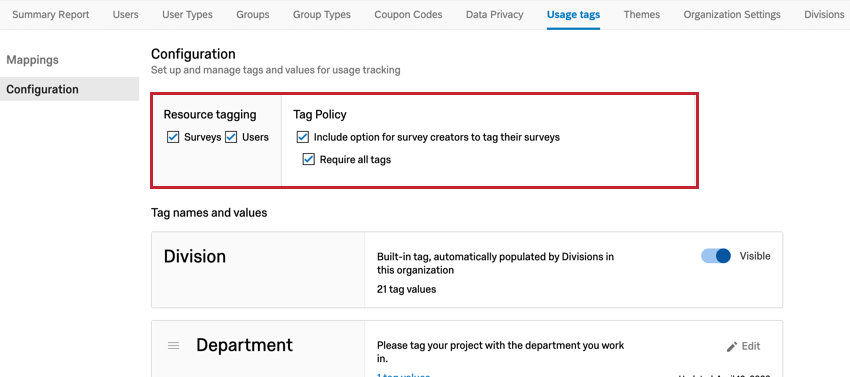The height and width of the screenshot is (377, 850).
Task: Go to the User Types tab
Action: pyautogui.click(x=187, y=15)
